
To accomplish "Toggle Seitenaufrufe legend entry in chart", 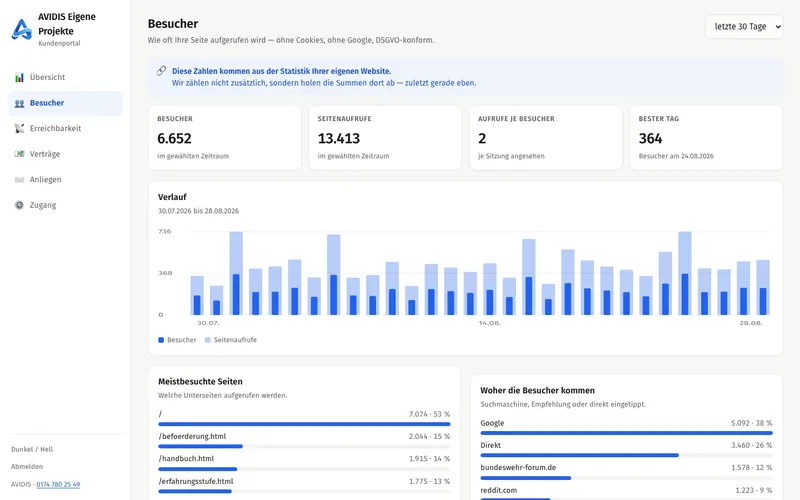I will point(231,340).
